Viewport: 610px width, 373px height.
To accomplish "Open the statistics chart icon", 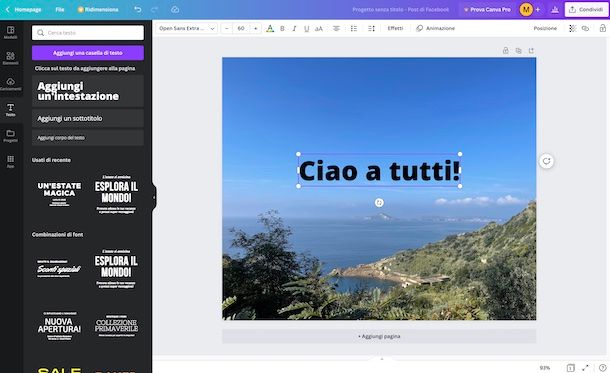I will point(555,9).
